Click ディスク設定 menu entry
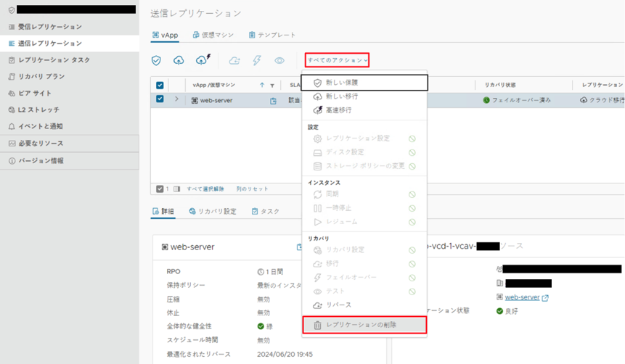The width and height of the screenshot is (625, 364). point(364,152)
